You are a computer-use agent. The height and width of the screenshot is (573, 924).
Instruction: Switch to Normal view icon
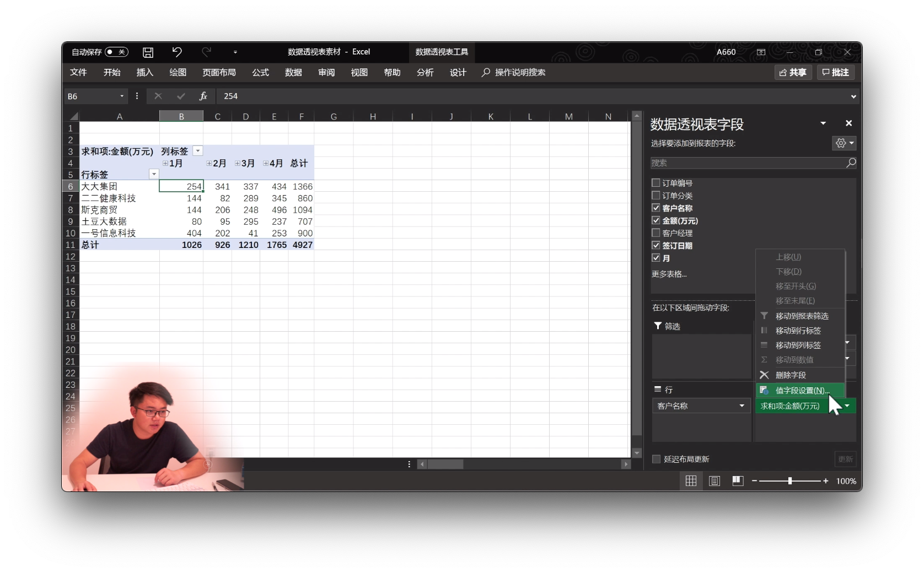coord(691,481)
